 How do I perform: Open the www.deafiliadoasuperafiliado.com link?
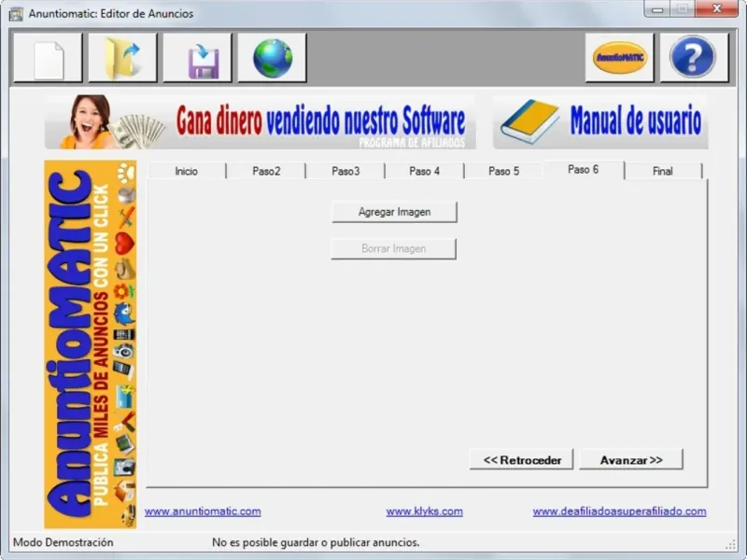pyautogui.click(x=619, y=511)
